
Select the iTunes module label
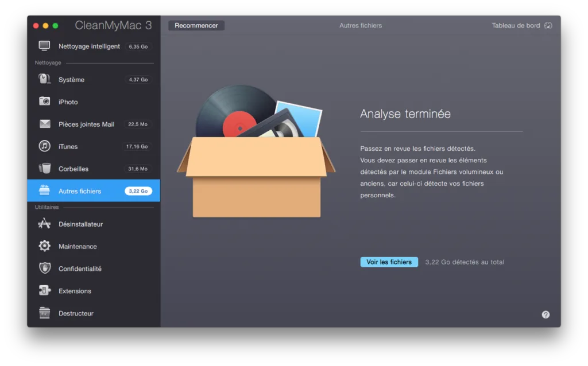(68, 146)
